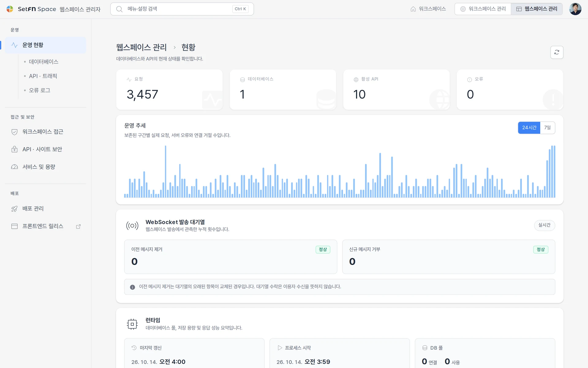Click the 3,457 request count value
588x368 pixels.
click(x=142, y=94)
